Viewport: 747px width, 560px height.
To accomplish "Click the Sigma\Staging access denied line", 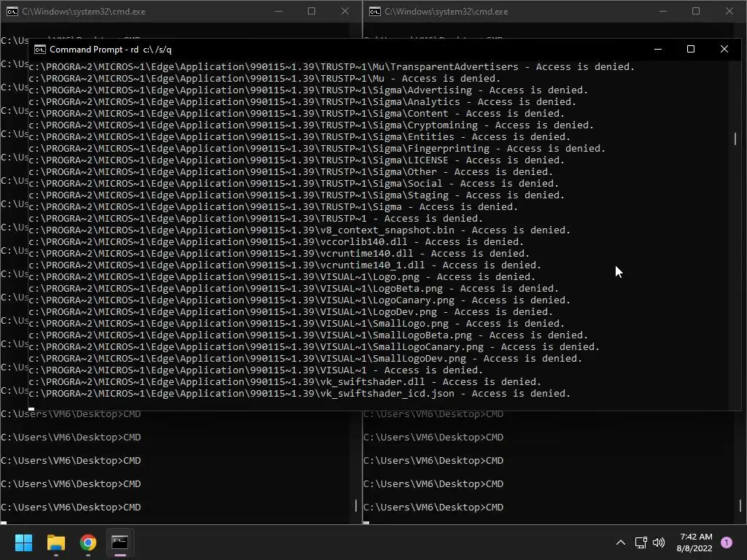I will (296, 195).
